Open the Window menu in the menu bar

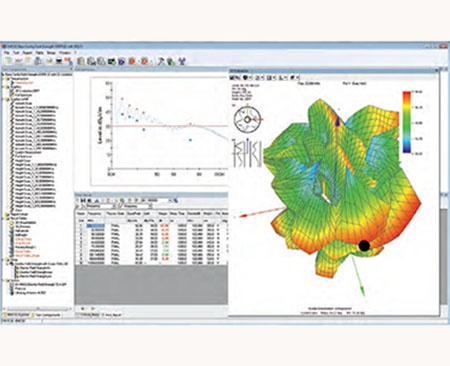tap(65, 53)
